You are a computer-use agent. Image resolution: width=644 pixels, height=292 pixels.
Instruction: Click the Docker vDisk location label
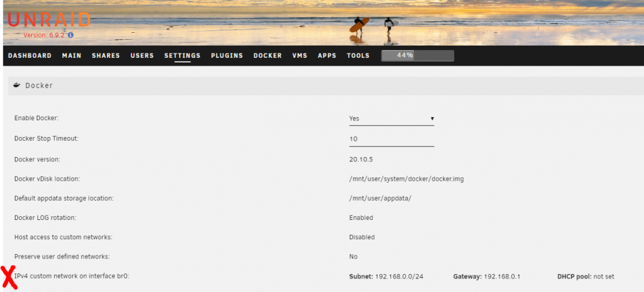tap(47, 179)
